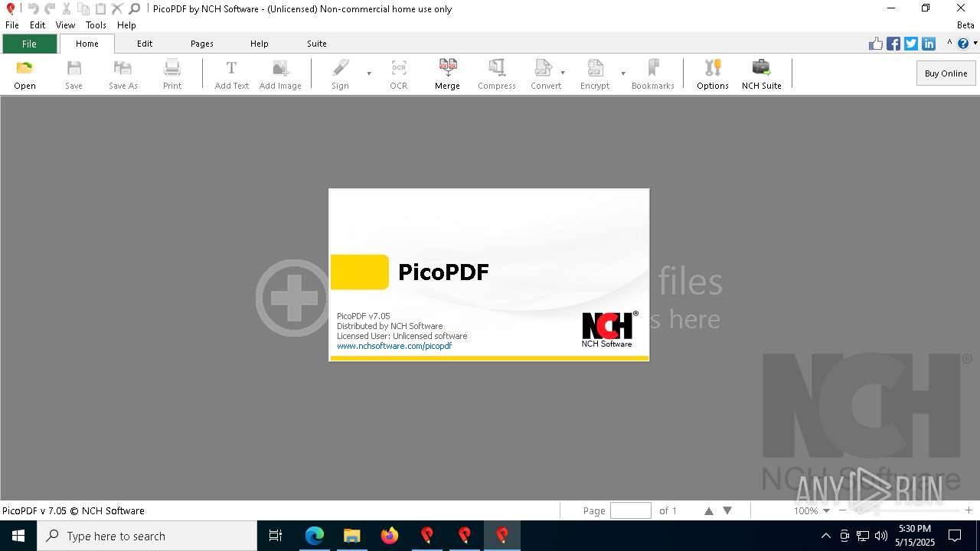Open the Edit menu in menu bar
Viewport: 980px width, 551px height.
[38, 25]
